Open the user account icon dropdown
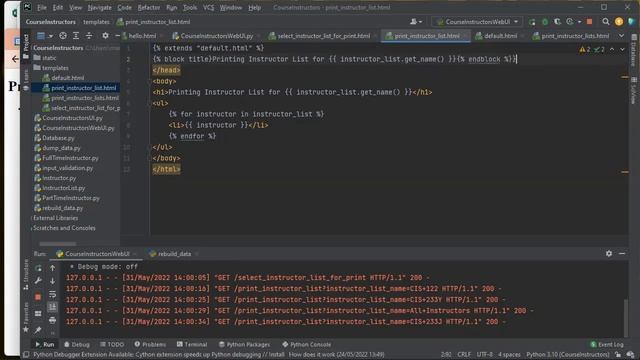640x360 pixels. pyautogui.click(x=416, y=22)
